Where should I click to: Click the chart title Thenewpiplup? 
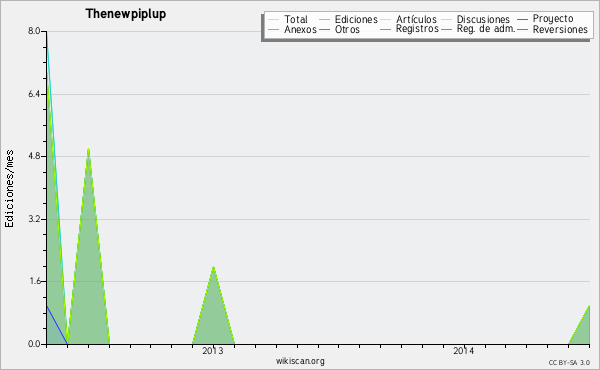click(x=126, y=14)
